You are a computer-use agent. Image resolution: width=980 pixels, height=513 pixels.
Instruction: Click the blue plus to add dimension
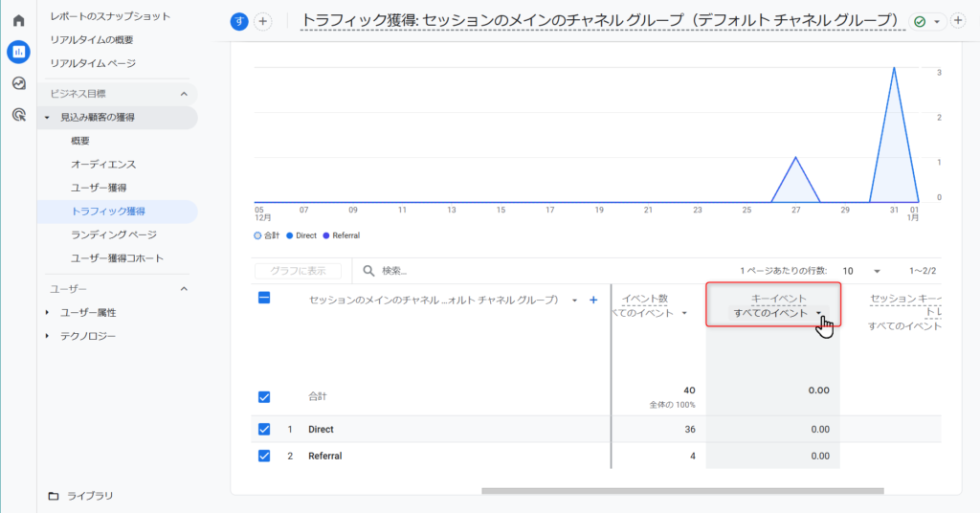pos(593,300)
